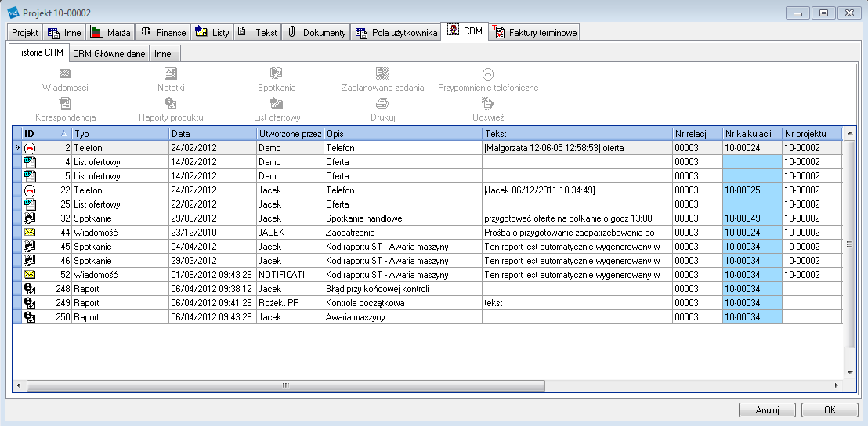868x426 pixels.
Task: Click the 'Rożek, PR' creator cell
Action: [x=290, y=302]
